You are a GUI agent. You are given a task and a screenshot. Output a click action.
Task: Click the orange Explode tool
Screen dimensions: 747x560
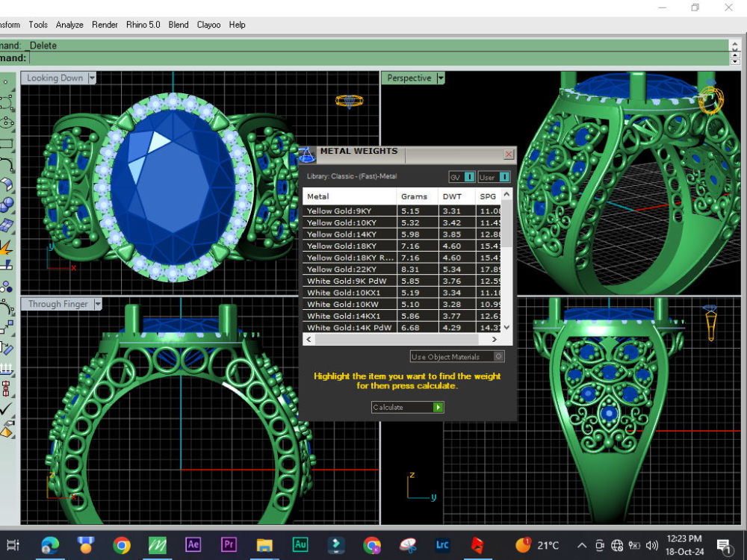click(x=6, y=246)
